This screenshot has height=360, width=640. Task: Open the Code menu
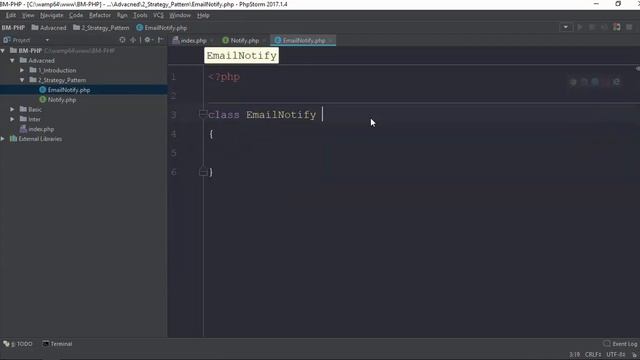point(76,16)
